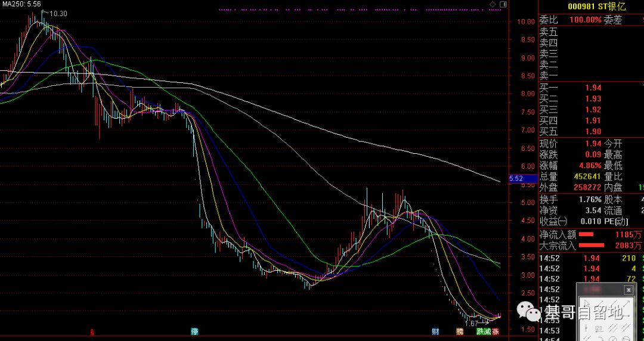Select the 14:52 trade with volume 210
Screen dimensions: 644x341
coord(592,258)
